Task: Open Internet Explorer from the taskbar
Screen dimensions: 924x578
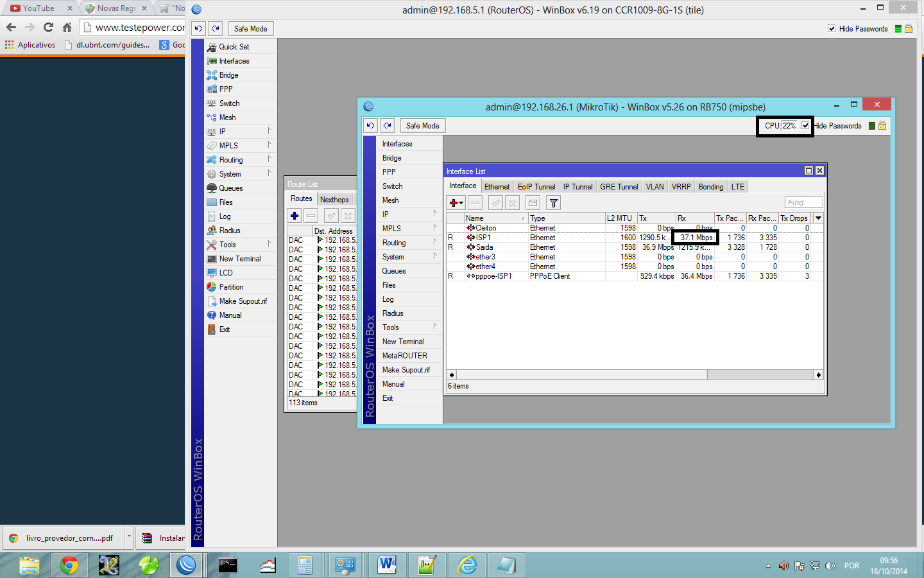Action: [467, 565]
